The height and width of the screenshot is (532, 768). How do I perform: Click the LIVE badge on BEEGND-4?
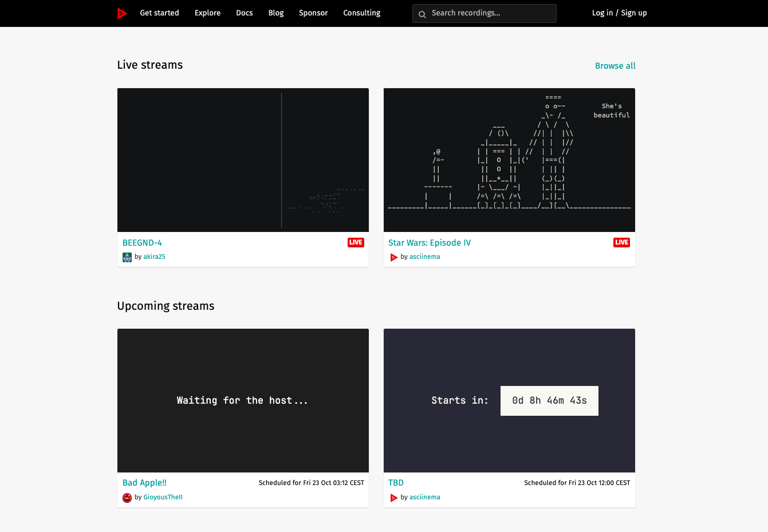356,242
